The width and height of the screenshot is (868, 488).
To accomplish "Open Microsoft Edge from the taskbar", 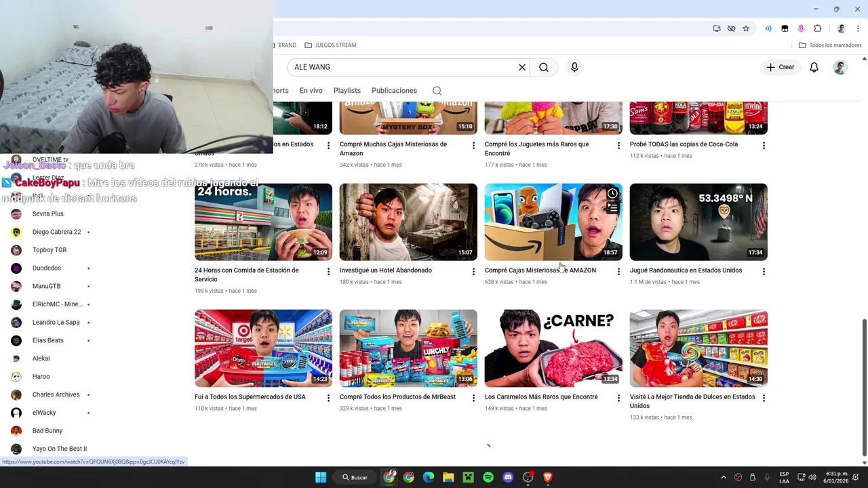I will pyautogui.click(x=429, y=477).
